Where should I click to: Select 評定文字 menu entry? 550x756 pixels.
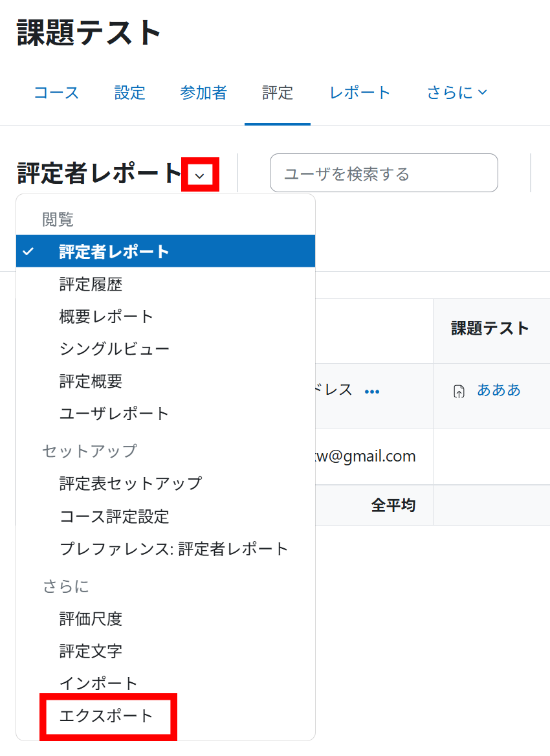91,651
